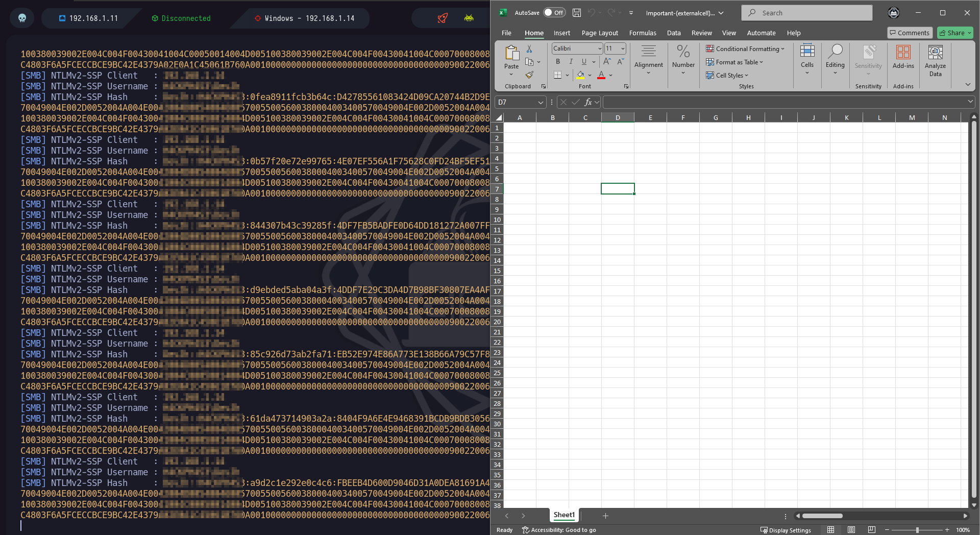Open Font settings dialog launcher
980x535 pixels.
tap(626, 87)
